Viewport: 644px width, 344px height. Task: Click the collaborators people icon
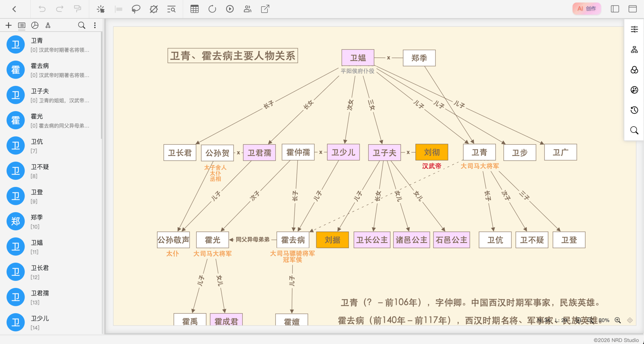click(247, 9)
